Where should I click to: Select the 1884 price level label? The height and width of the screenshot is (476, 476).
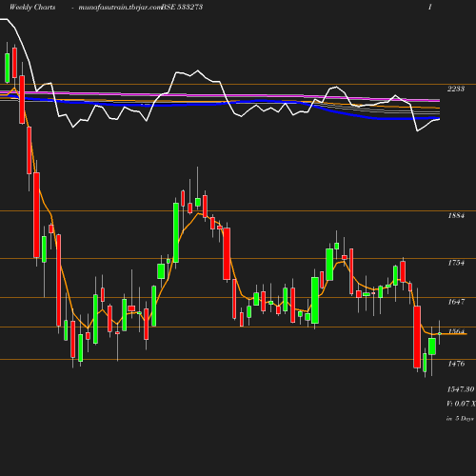[456, 215]
